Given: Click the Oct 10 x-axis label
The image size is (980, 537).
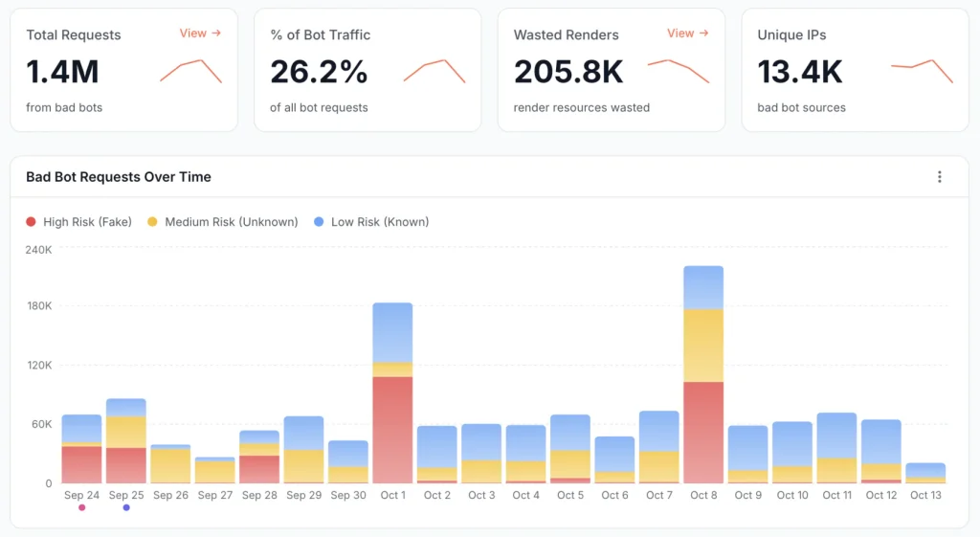Looking at the screenshot, I should point(792,495).
